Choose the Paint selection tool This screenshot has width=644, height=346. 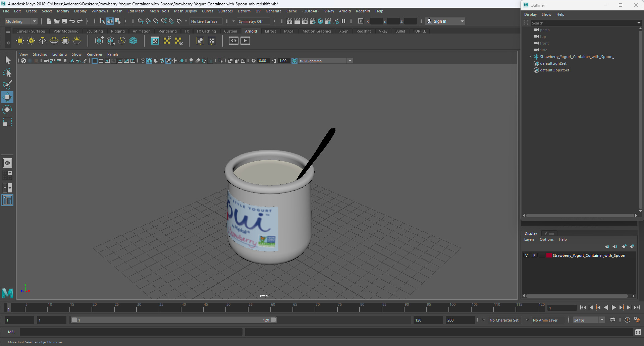(7, 84)
